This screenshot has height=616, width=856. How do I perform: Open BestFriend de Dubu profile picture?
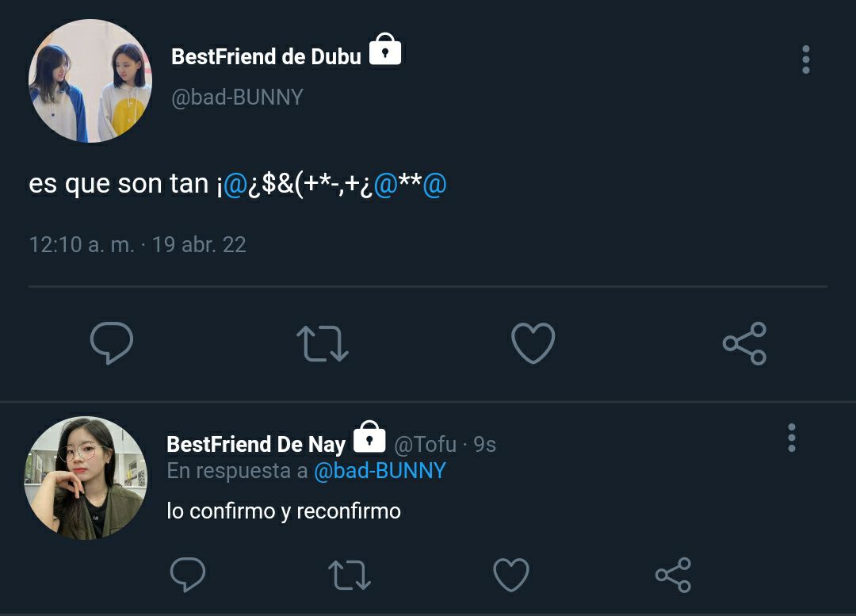[x=90, y=81]
